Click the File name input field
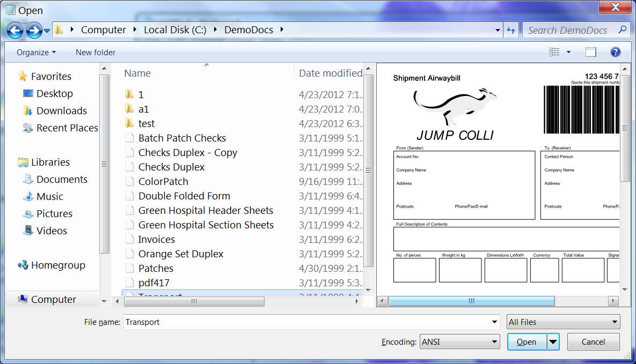 pos(306,322)
